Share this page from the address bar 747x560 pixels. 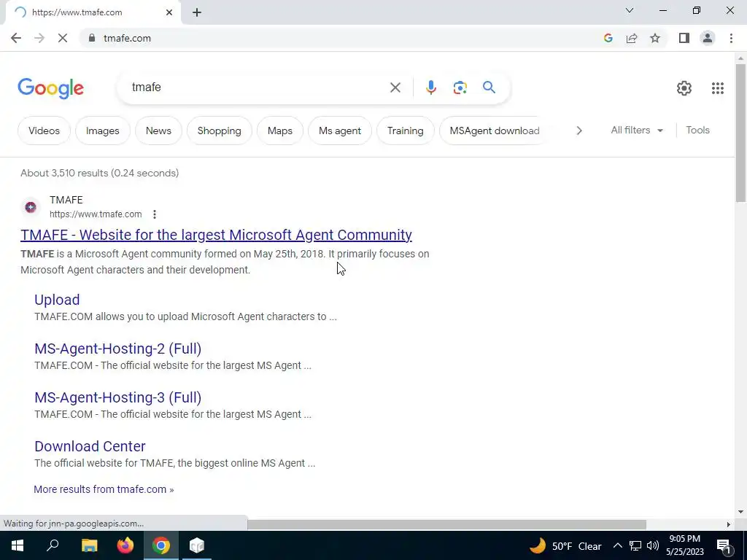(632, 38)
